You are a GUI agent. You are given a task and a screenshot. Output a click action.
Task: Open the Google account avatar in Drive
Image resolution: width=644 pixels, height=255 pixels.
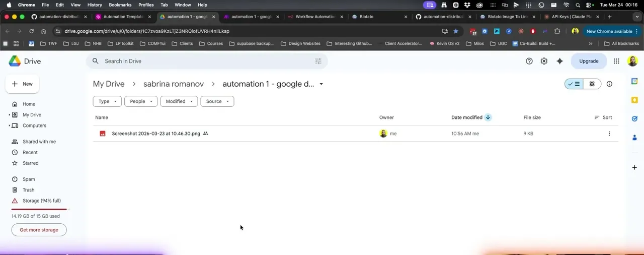(x=632, y=61)
